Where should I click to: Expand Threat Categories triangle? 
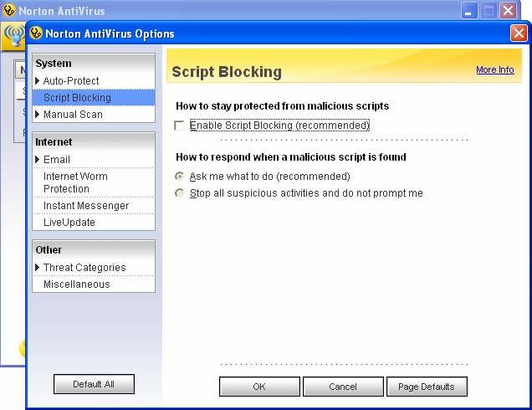(x=38, y=268)
